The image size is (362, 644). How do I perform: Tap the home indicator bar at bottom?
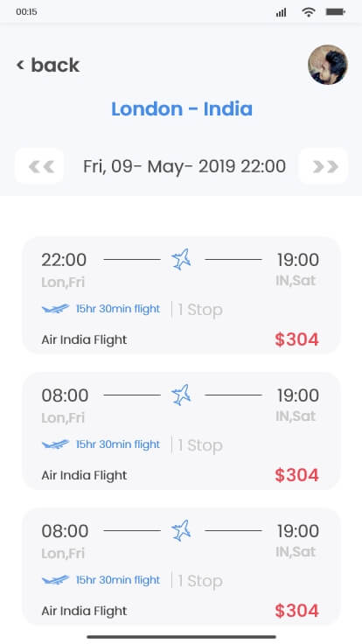click(x=181, y=637)
